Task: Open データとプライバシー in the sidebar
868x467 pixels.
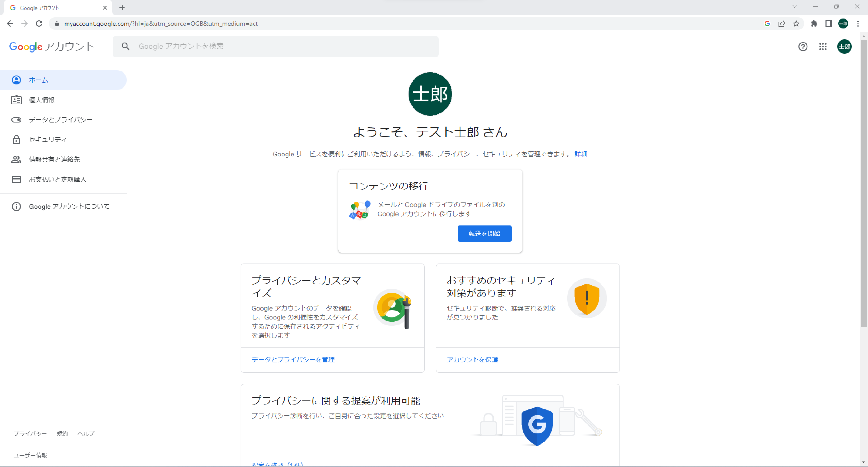Action: coord(63,120)
